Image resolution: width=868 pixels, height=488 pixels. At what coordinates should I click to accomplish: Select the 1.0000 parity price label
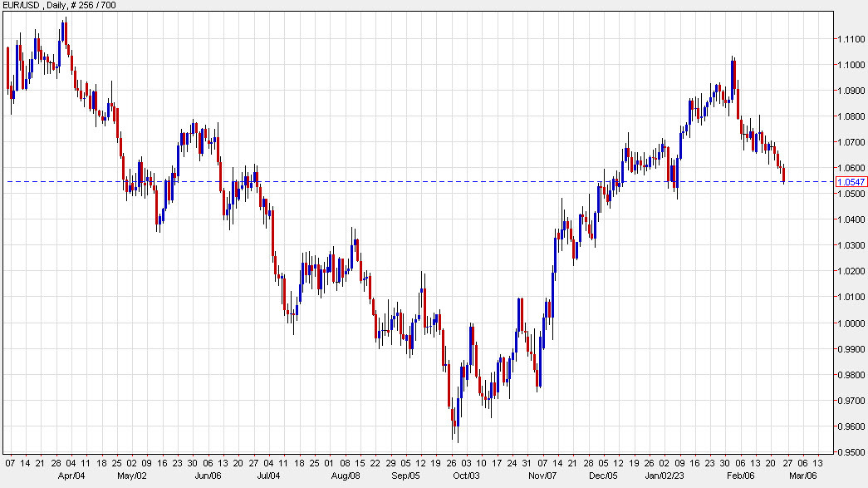(x=851, y=323)
